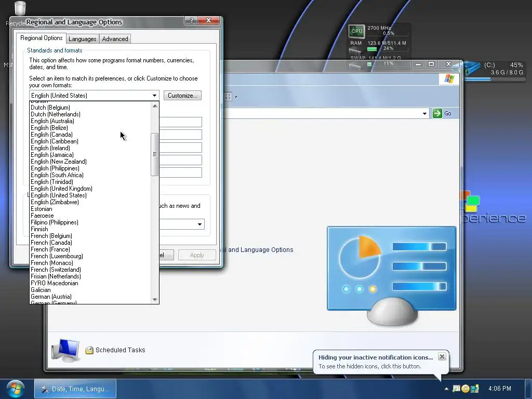532x399 pixels.
Task: Select Dutch (Belgium) from the list
Action: coord(90,108)
